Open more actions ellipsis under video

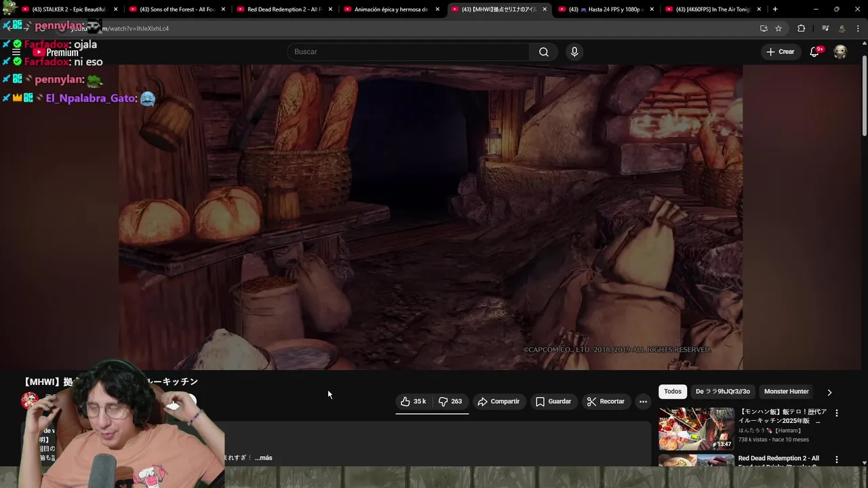tap(643, 401)
